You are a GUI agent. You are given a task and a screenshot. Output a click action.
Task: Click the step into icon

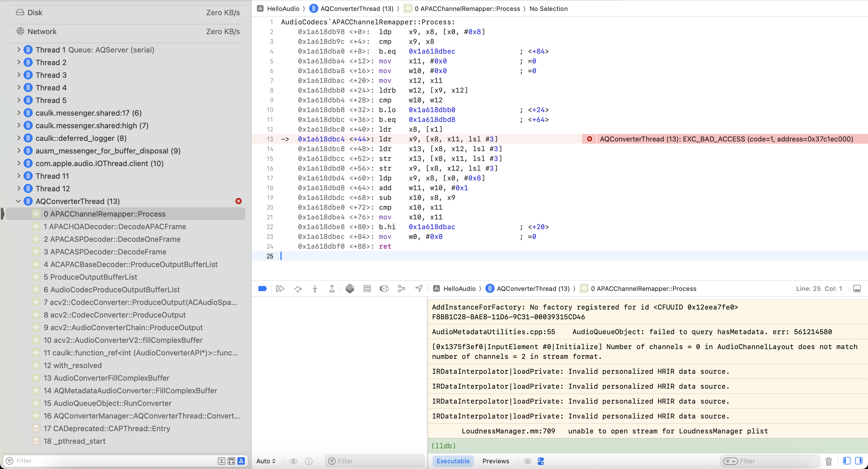315,289
